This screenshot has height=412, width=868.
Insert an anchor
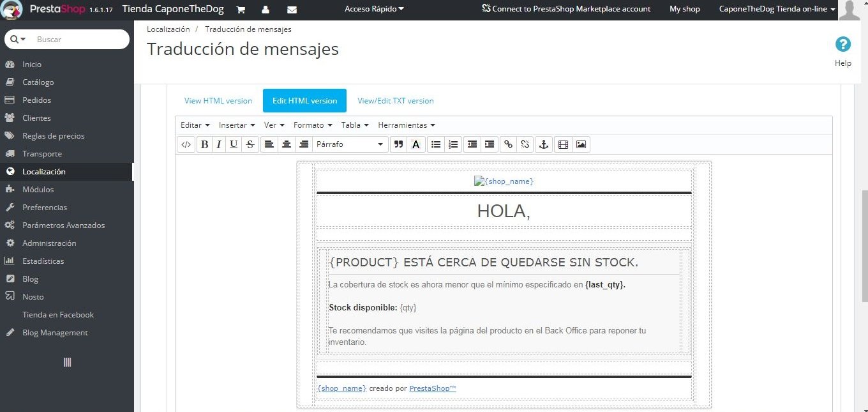click(544, 144)
